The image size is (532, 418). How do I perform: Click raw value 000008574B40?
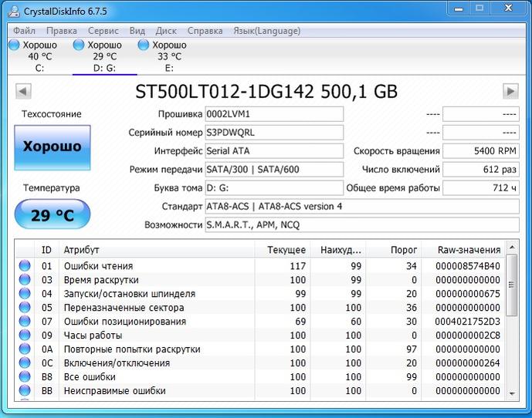point(468,266)
